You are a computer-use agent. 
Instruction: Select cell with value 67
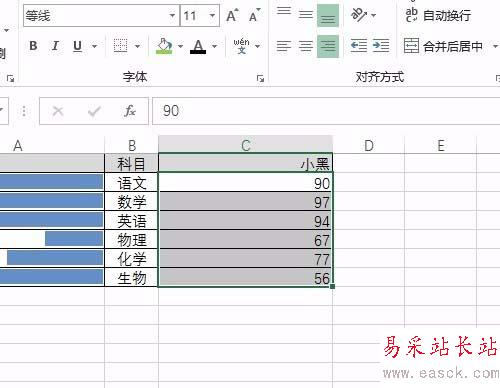(x=246, y=239)
